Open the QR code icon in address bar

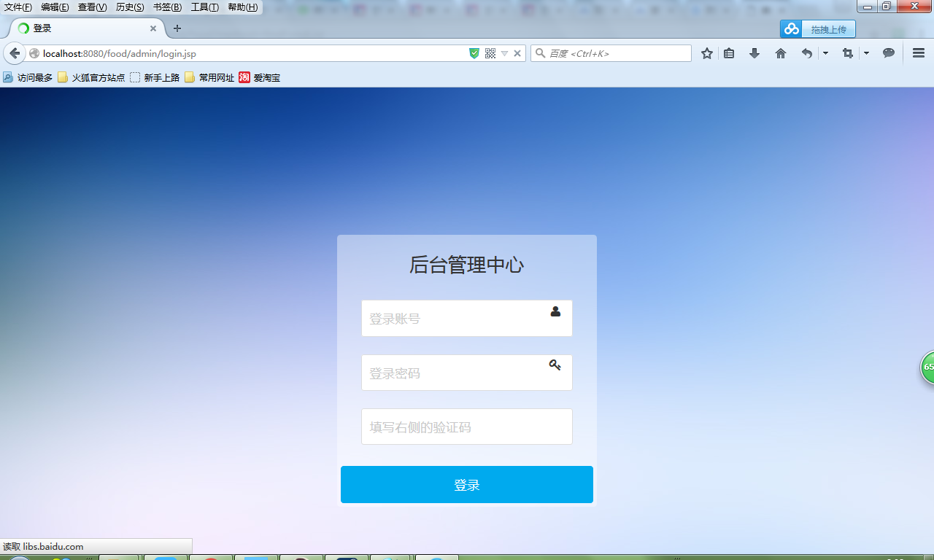click(x=490, y=53)
